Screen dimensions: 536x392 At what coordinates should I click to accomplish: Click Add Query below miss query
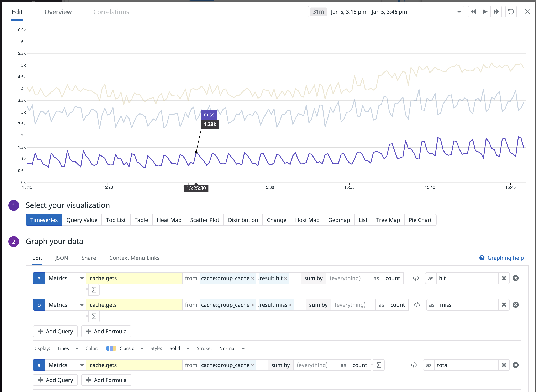[x=55, y=331]
